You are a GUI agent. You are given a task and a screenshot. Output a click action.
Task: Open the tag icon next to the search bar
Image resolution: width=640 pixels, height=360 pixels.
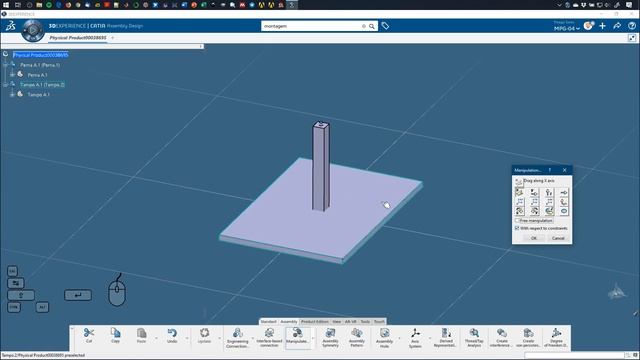click(385, 26)
